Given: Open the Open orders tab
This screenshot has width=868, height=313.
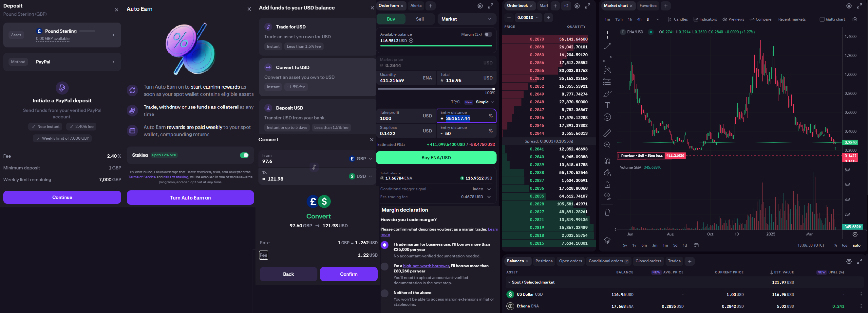Looking at the screenshot, I should [x=571, y=261].
